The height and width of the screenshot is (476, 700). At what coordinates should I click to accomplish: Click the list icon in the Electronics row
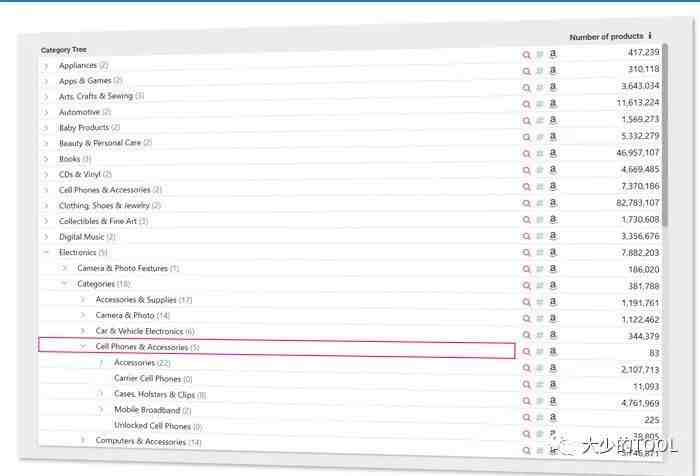tap(540, 253)
